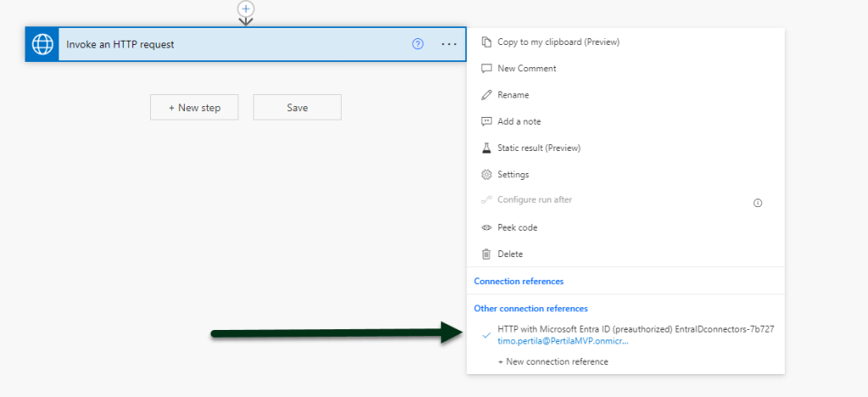
Task: Click the Other connection references heading
Action: [531, 309]
